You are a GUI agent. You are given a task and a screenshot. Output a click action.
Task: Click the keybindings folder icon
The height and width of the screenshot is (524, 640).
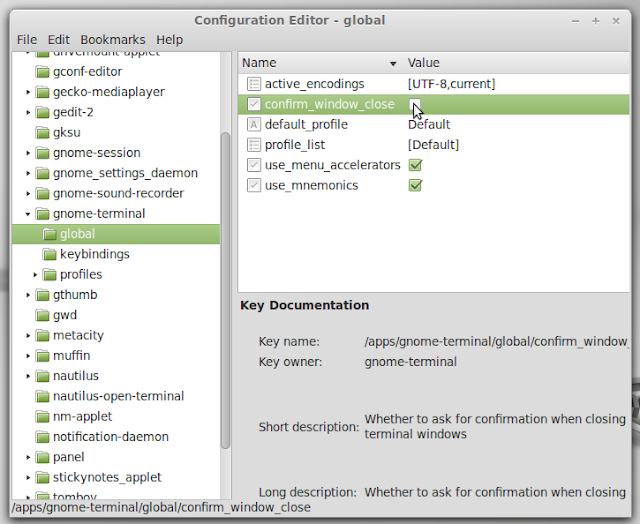click(x=49, y=255)
